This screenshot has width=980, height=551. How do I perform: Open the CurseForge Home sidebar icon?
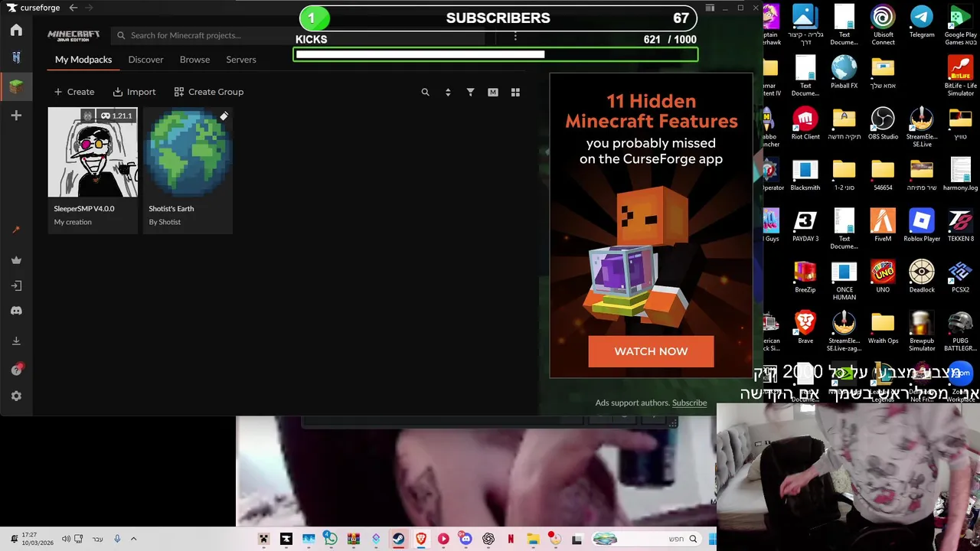click(x=16, y=30)
